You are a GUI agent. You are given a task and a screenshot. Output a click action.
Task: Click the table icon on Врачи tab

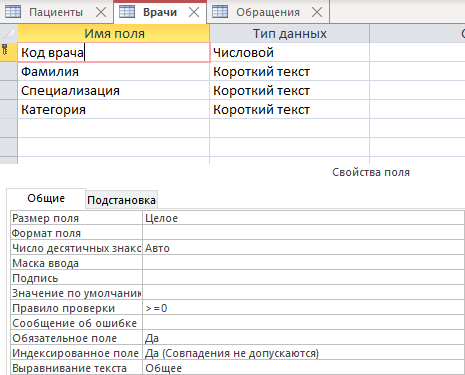point(127,12)
